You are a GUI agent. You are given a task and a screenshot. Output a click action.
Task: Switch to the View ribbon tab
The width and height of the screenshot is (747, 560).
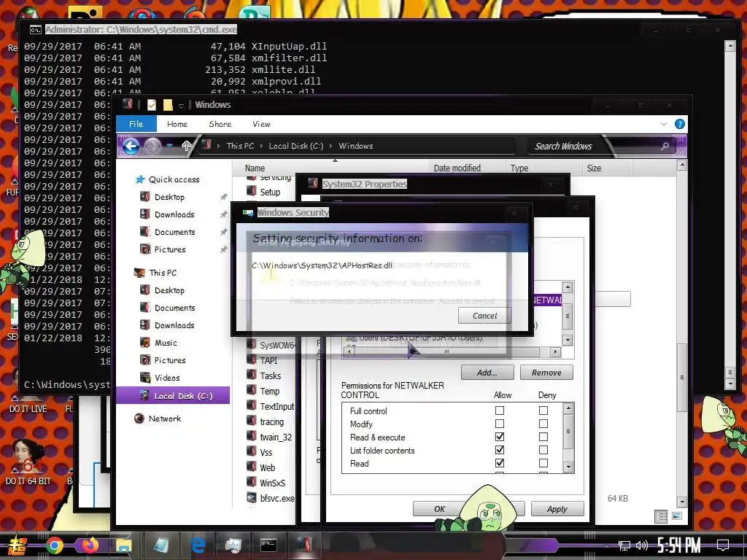coord(261,124)
